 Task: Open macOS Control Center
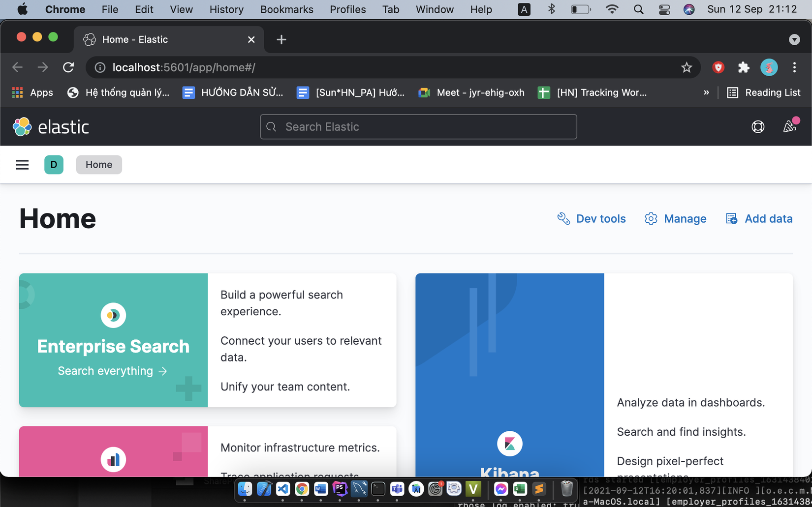tap(664, 9)
